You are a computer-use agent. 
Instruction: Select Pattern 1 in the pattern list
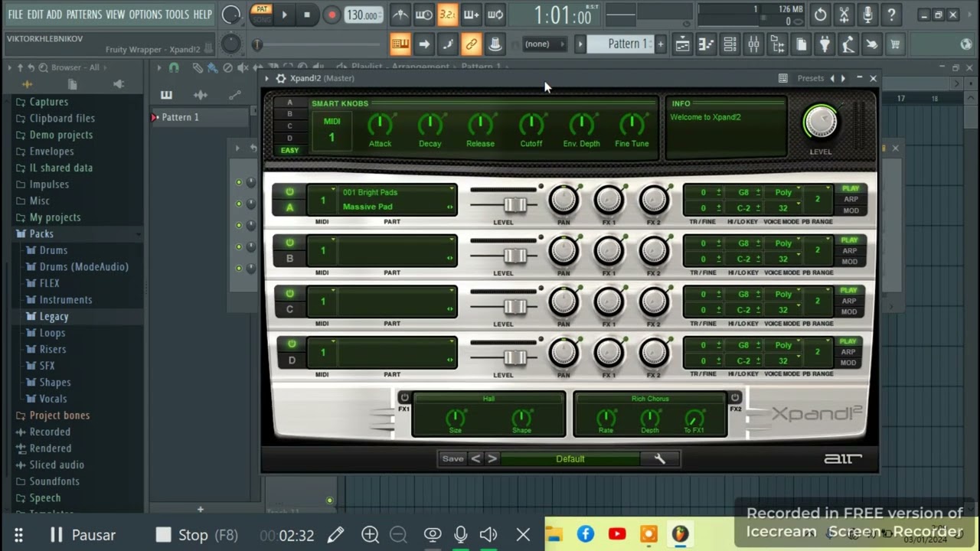[180, 117]
